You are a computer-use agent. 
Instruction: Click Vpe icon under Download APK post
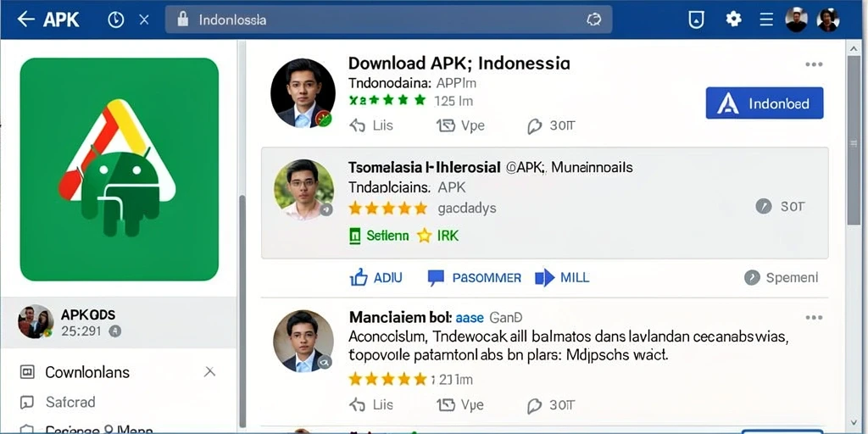[446, 126]
